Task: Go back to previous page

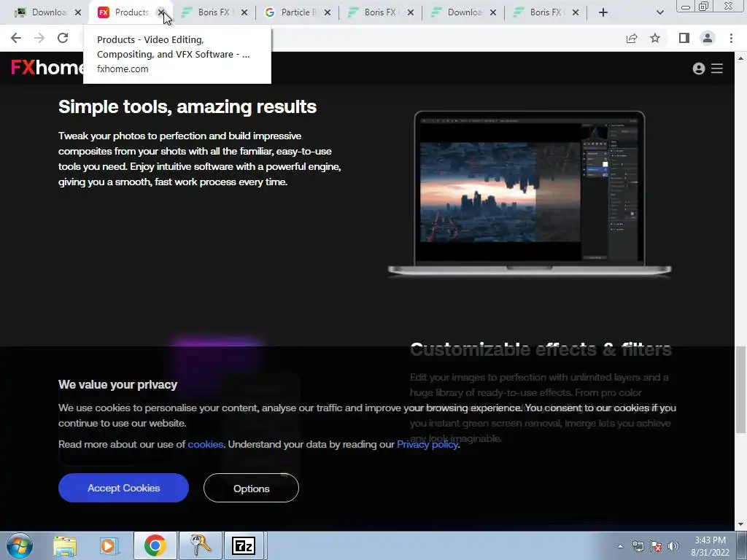Action: [x=16, y=38]
